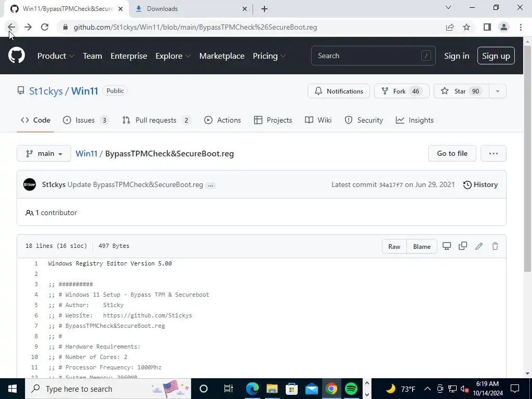
Task: Click the share page icon in address bar
Action: 450,27
